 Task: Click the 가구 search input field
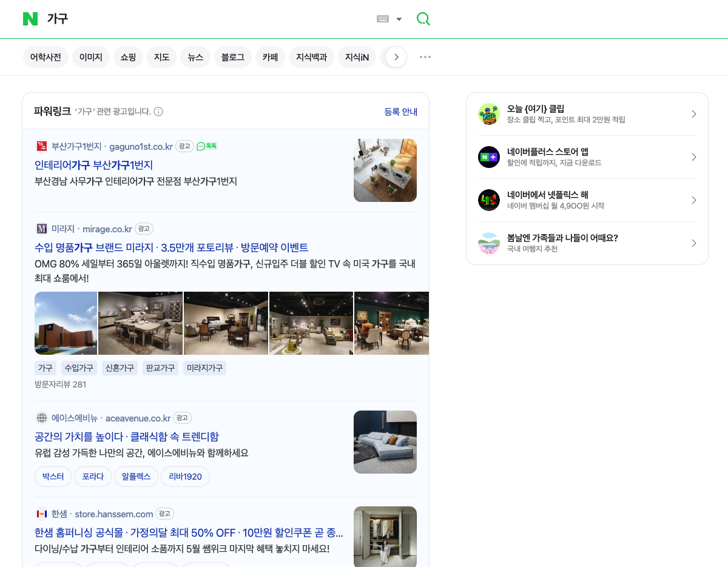click(x=206, y=19)
